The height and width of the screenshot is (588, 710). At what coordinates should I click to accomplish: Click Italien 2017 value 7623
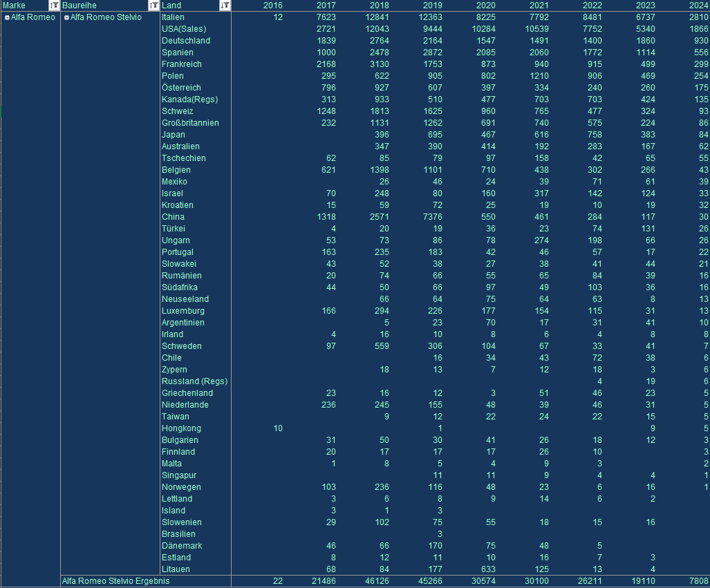click(326, 17)
